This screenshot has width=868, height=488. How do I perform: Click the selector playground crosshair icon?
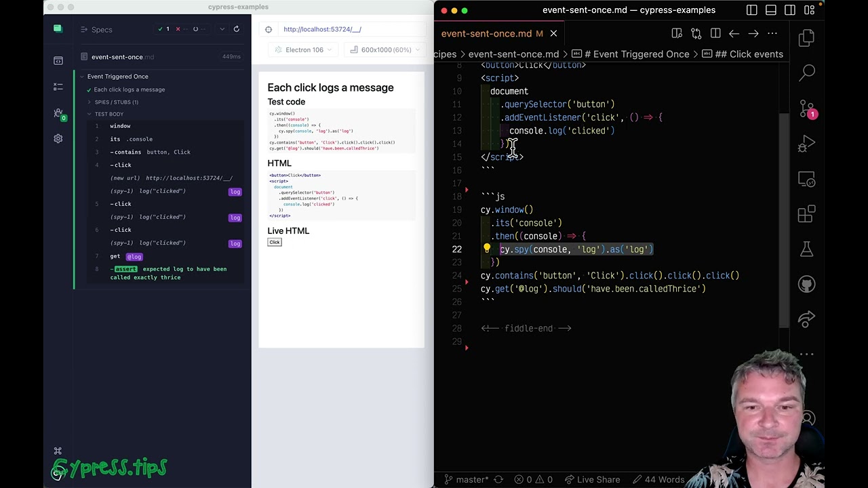click(x=269, y=30)
